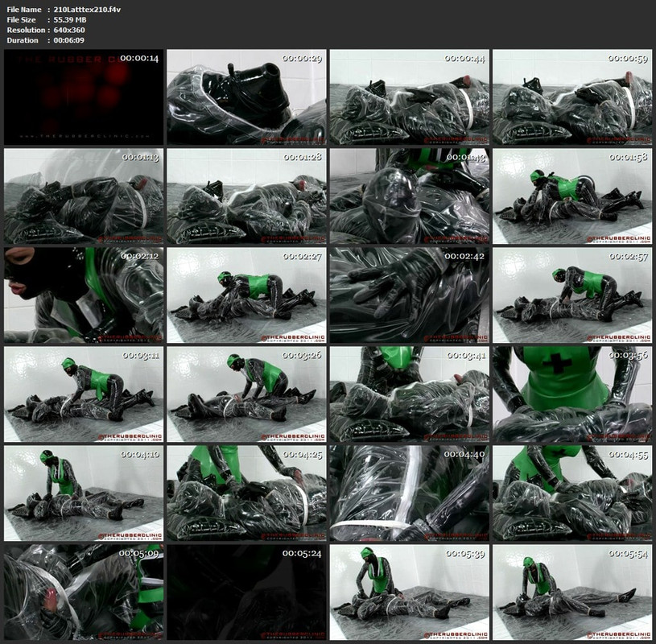Click the duration value 00:06:09

point(68,40)
